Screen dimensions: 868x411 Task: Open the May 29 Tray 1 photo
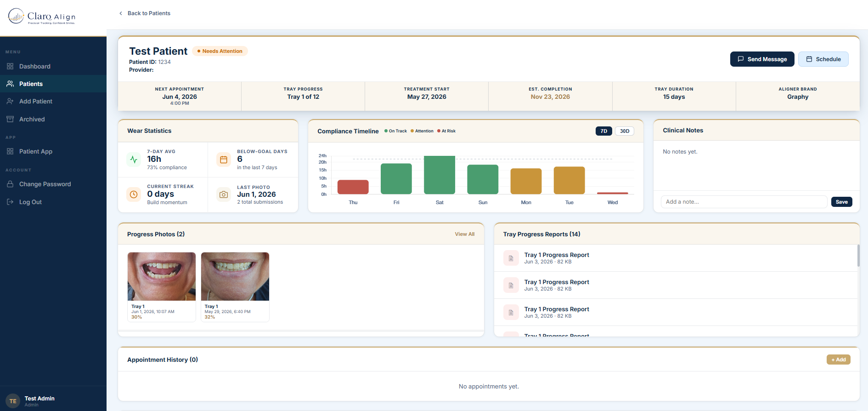[x=235, y=276]
